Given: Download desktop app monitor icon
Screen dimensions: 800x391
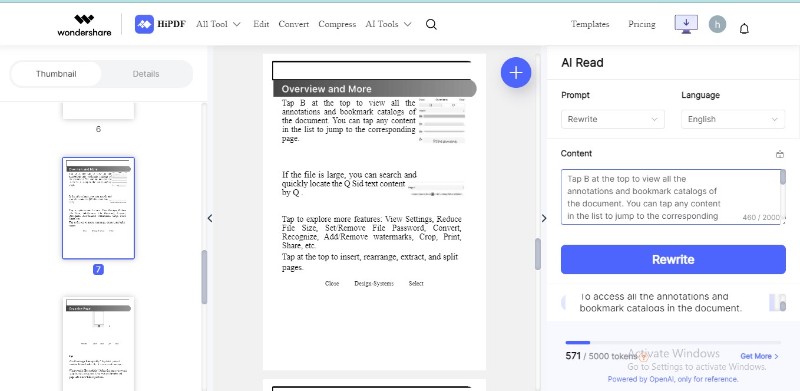Looking at the screenshot, I should [686, 24].
